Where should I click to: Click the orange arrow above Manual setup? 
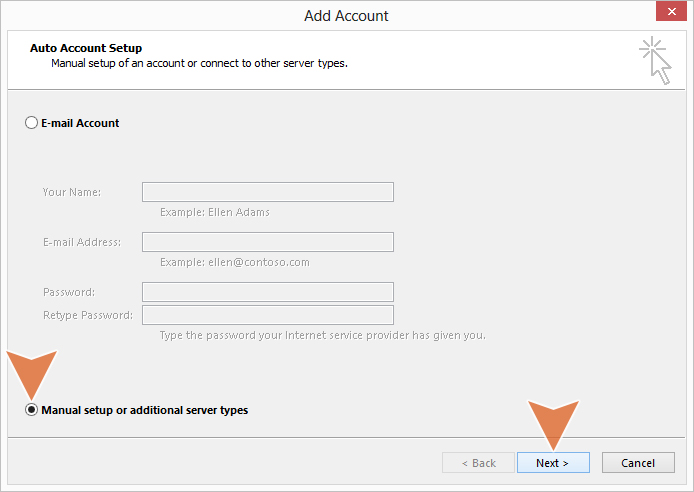31,375
